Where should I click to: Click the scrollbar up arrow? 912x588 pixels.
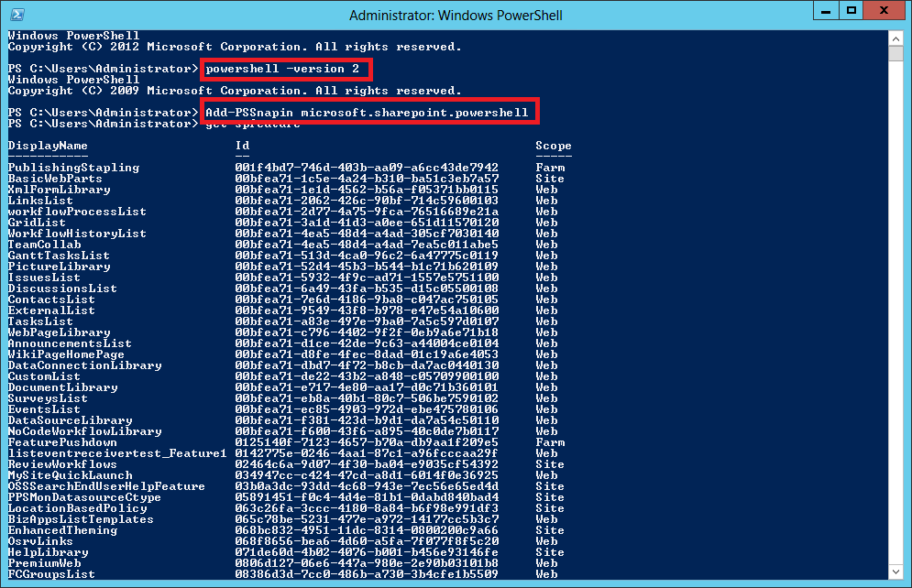click(x=896, y=39)
